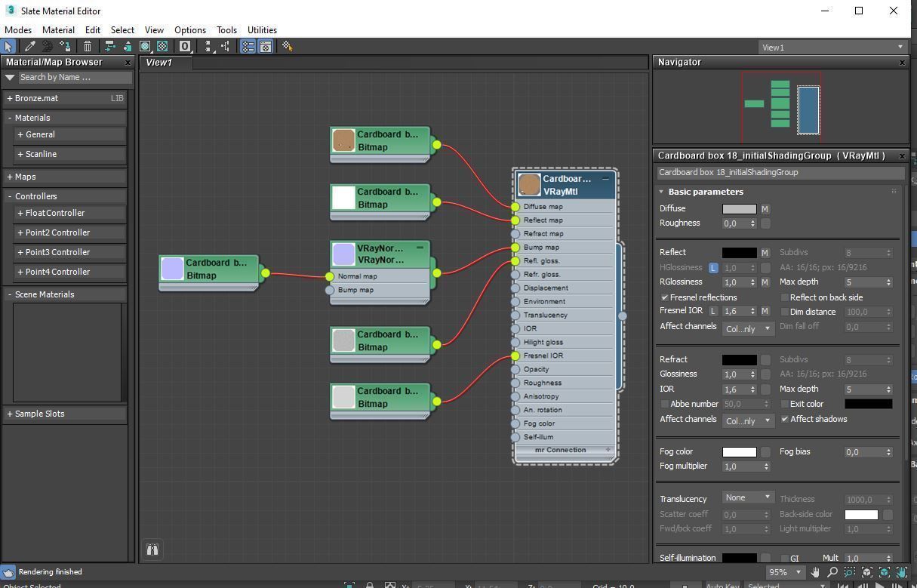Toggle Show Shaded Material in Viewport
The height and width of the screenshot is (588, 917).
145,46
